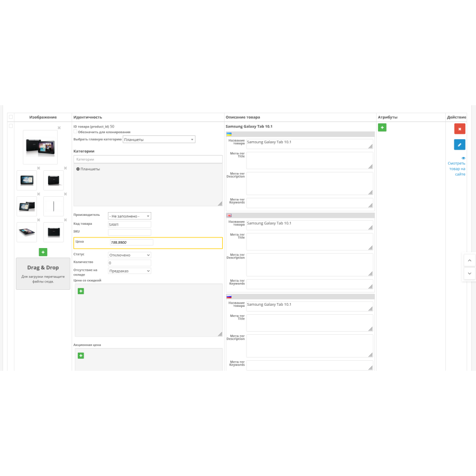Remove the front-facing tablet screen thumbnail via its X
Viewport: 476px width, 476px height.
click(x=39, y=168)
